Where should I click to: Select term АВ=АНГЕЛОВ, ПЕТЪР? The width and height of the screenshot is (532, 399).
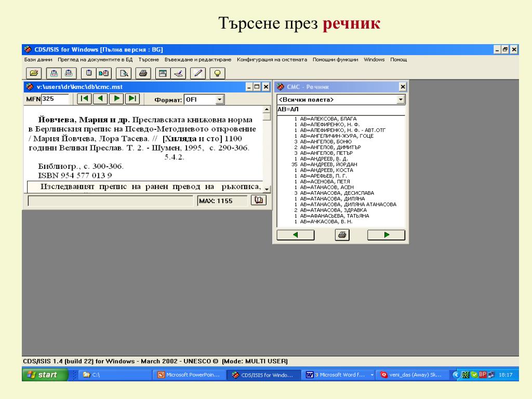click(x=326, y=153)
